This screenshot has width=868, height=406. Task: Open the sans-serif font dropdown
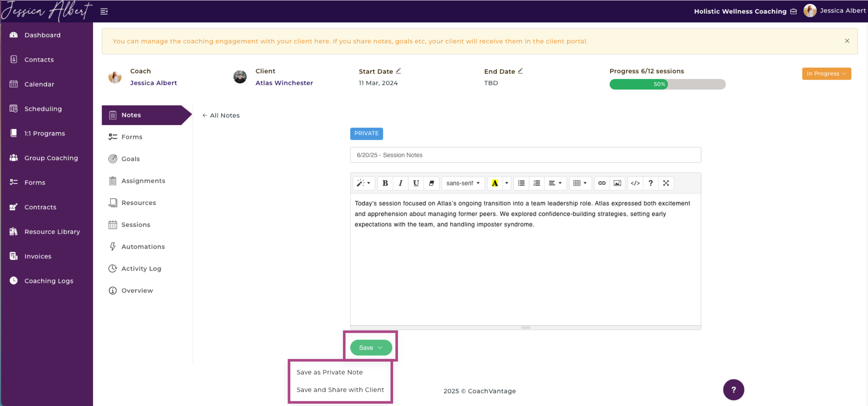[463, 183]
